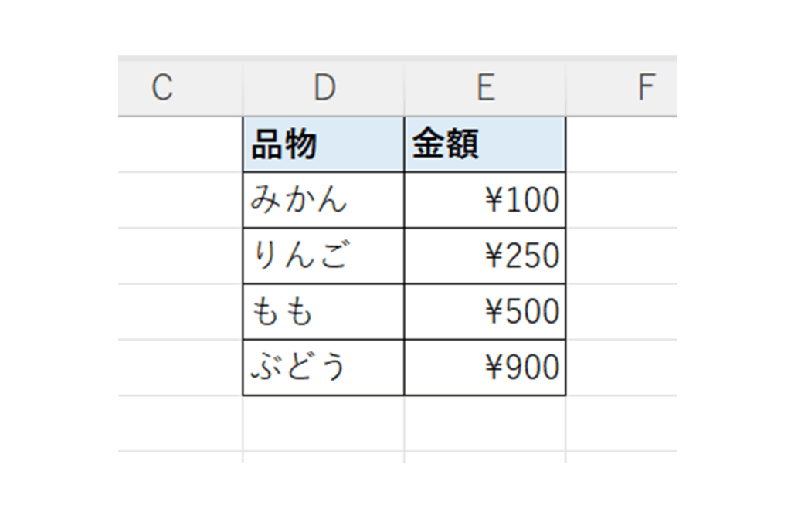Select the ¥500 amount cell
Screen dimensions: 791x532
point(484,311)
